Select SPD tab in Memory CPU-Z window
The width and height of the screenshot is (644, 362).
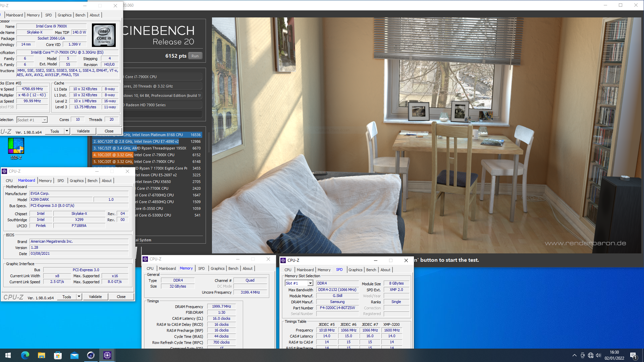click(x=201, y=268)
